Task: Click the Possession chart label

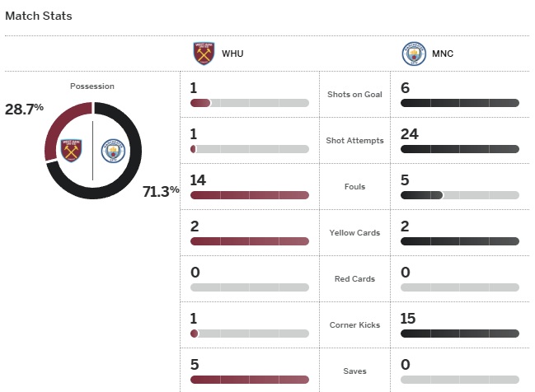Action: [92, 86]
